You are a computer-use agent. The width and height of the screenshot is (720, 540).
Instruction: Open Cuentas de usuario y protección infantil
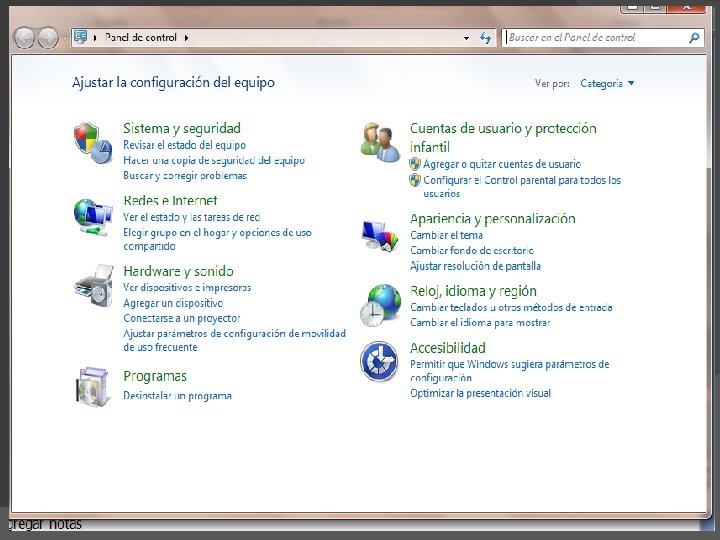(503, 137)
